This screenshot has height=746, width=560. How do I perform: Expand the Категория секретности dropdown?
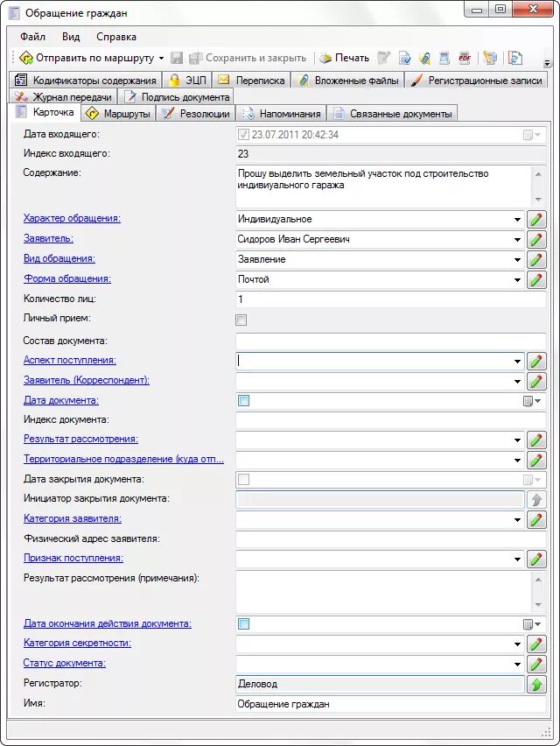518,644
